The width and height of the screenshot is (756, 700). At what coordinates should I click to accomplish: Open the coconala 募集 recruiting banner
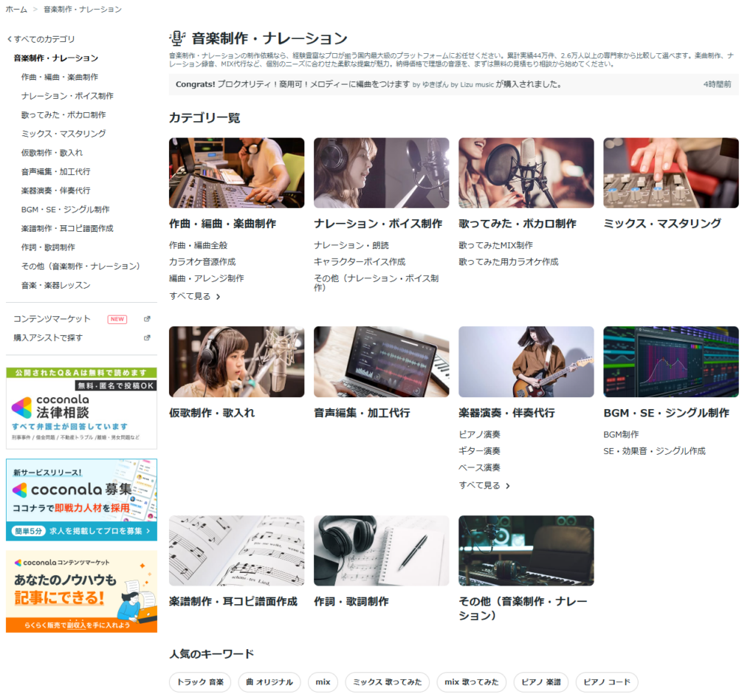[x=81, y=499]
